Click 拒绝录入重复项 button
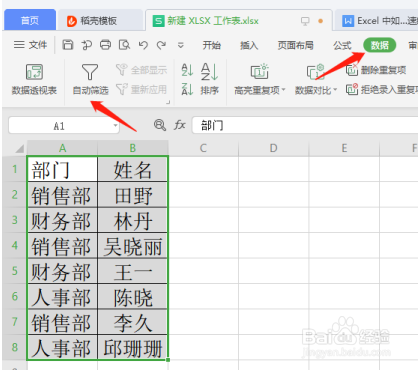Image resolution: width=419 pixels, height=370 pixels. (x=382, y=89)
